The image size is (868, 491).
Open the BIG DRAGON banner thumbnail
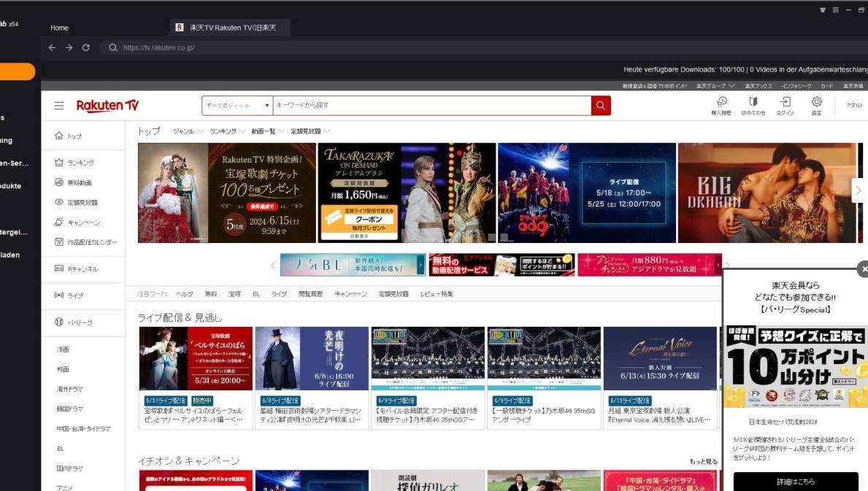[767, 193]
